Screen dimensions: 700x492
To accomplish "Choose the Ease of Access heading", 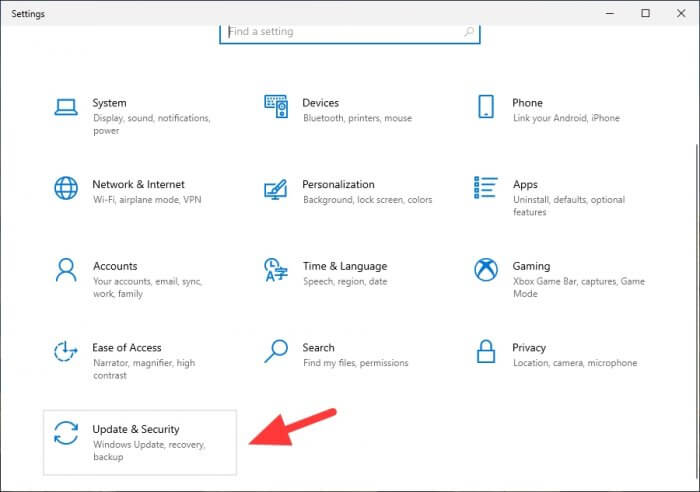I will tap(127, 348).
